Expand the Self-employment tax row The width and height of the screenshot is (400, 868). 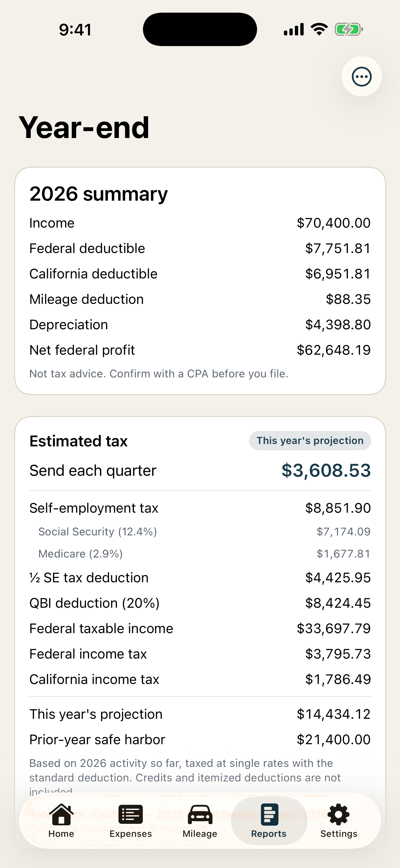[x=200, y=508]
